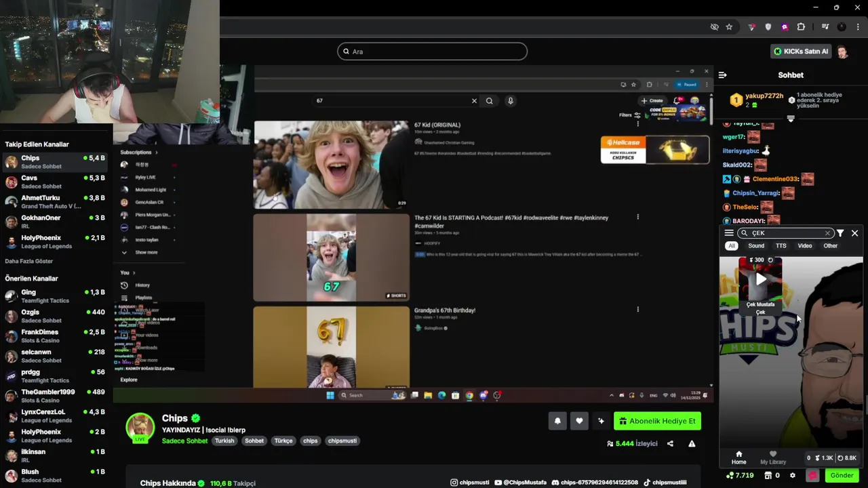Select FrankDimes in recommended channels
868x488 pixels.
(55, 336)
